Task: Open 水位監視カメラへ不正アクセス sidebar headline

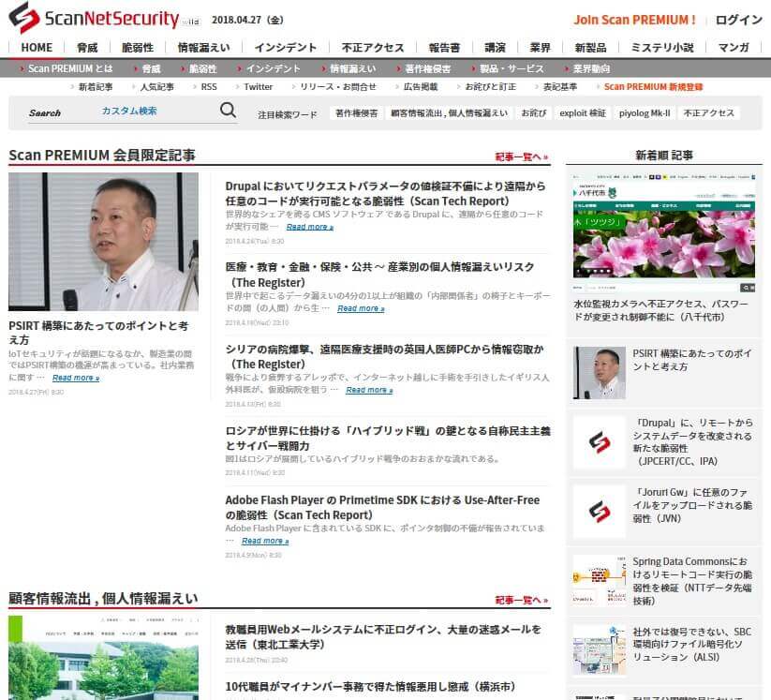Action: coord(660,310)
